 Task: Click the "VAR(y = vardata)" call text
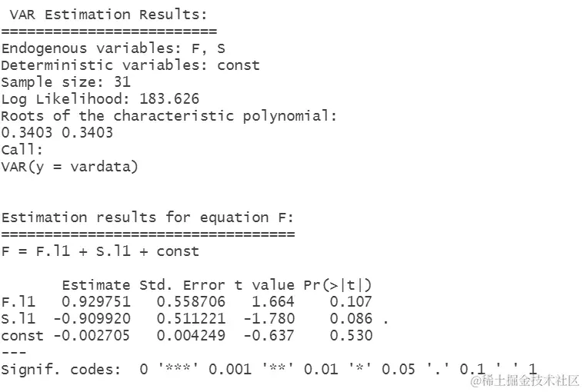[69, 166]
